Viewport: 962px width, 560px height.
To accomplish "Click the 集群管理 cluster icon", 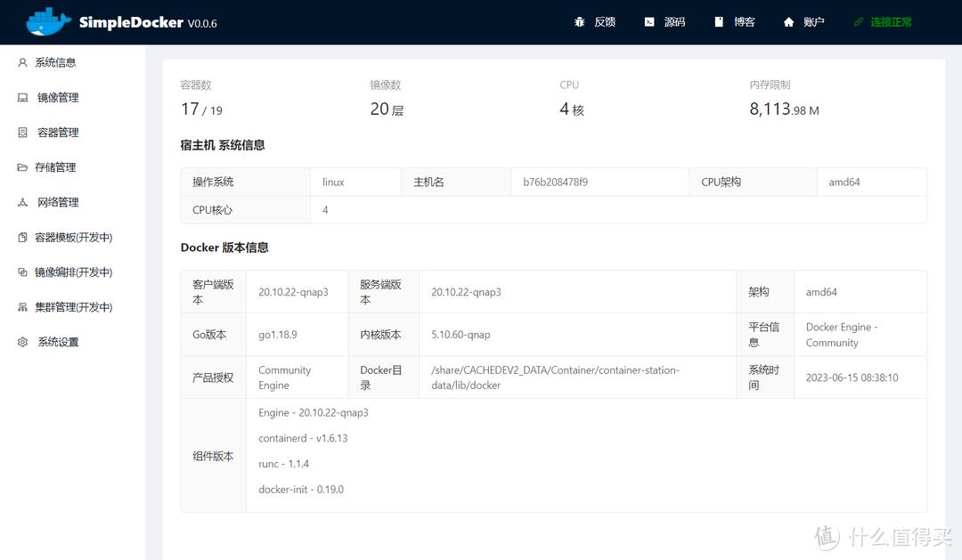I will (x=22, y=307).
